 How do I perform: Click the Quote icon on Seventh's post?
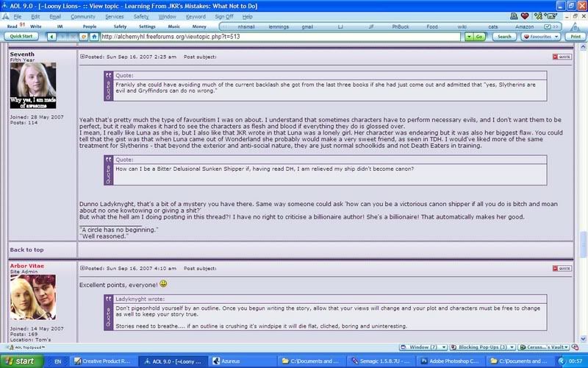click(x=562, y=56)
